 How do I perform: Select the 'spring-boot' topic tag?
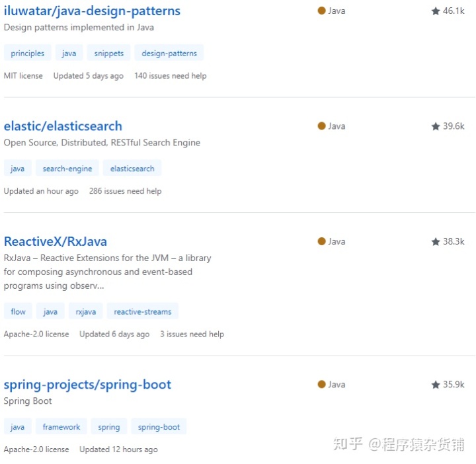(x=159, y=427)
